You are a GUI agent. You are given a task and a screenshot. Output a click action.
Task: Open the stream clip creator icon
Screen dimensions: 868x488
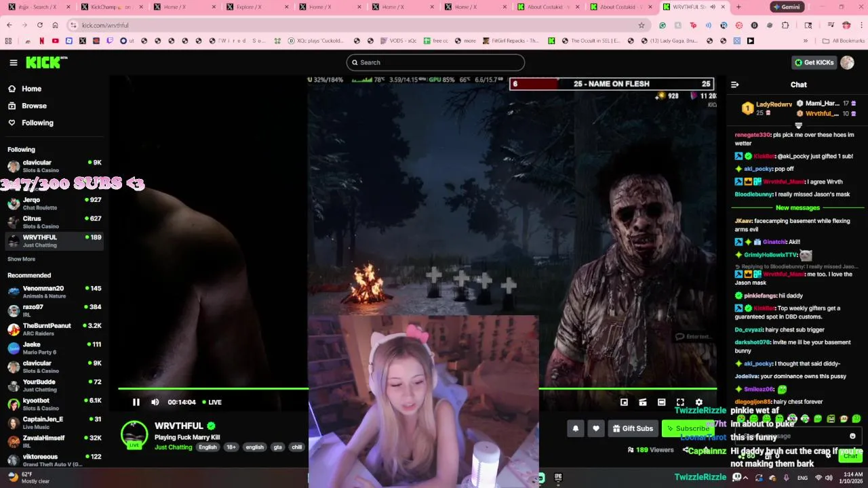click(643, 402)
